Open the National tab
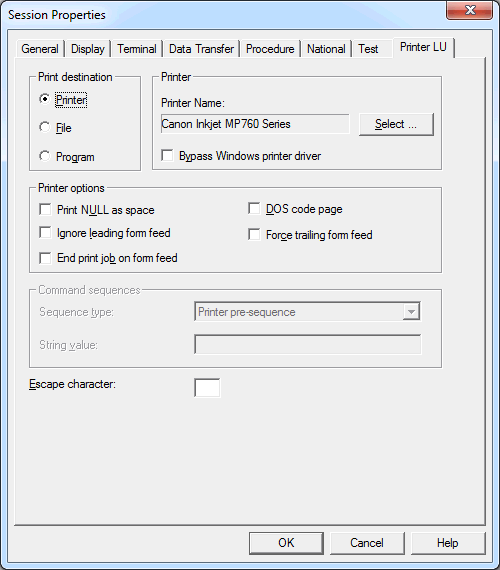 [x=326, y=49]
